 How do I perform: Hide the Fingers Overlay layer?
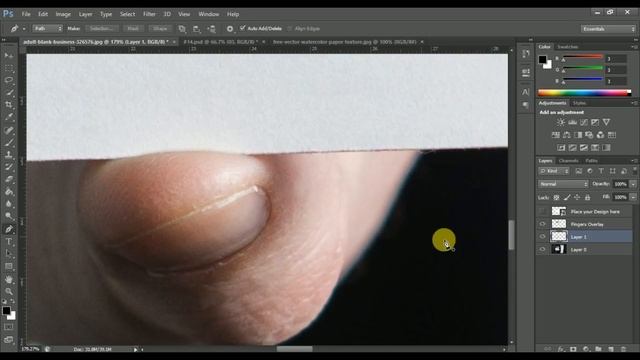pyautogui.click(x=542, y=224)
